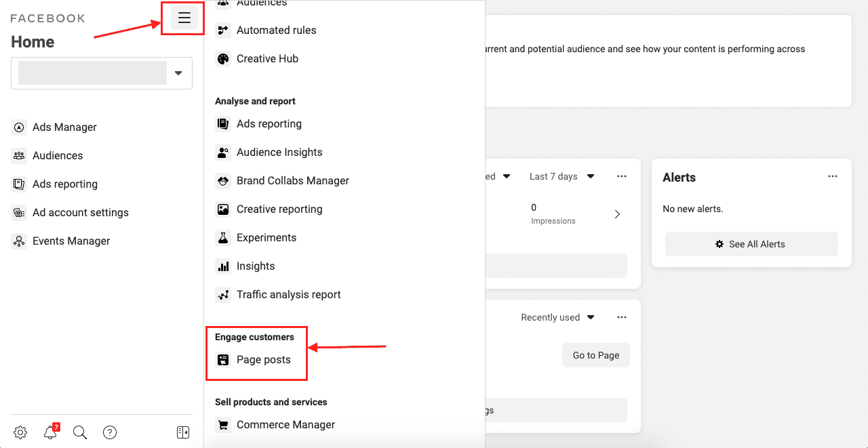Expand the account selector dropdown
The height and width of the screenshot is (448, 868).
[x=178, y=73]
